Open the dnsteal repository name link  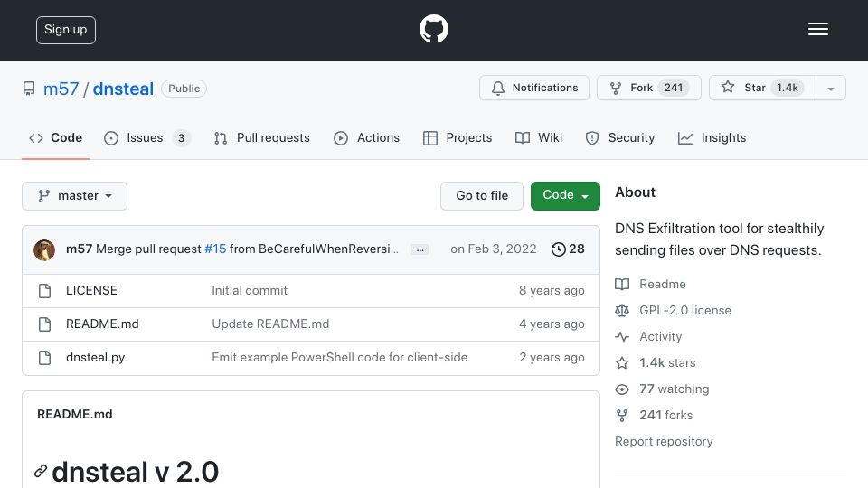pos(123,89)
